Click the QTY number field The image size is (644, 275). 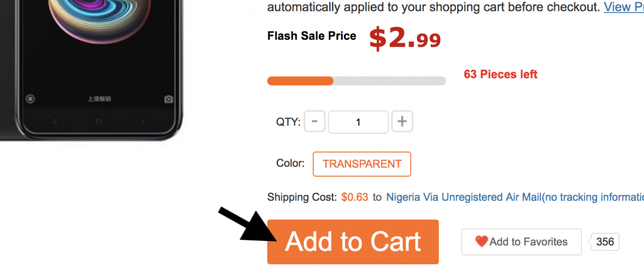[358, 122]
